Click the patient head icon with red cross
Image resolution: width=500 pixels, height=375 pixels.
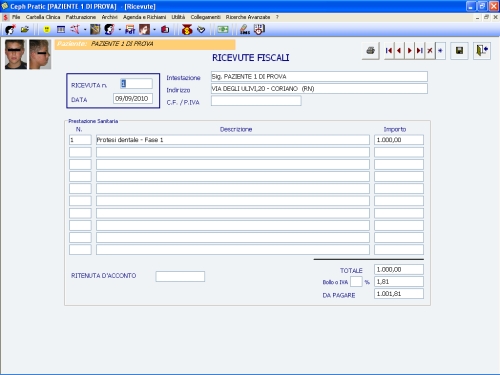[10, 30]
